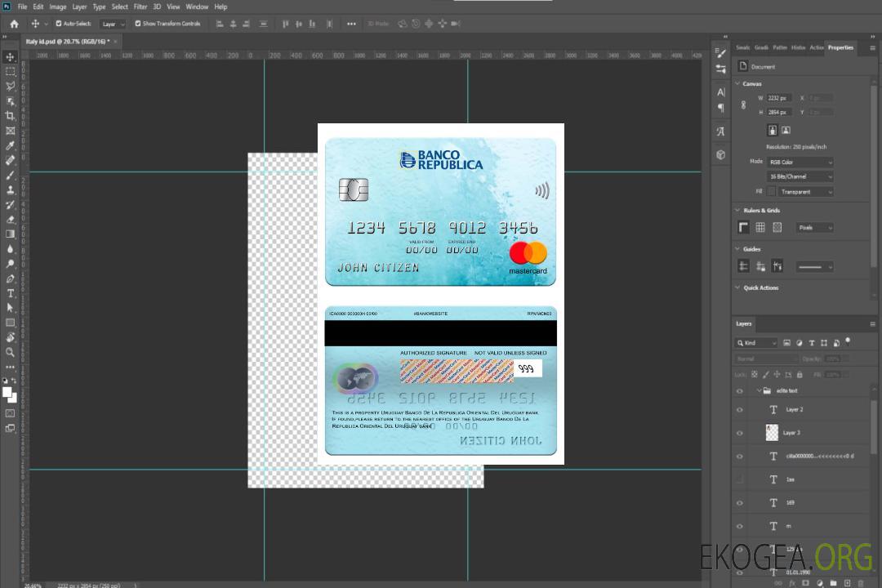Open the Paragraph panel icon
This screenshot has height=588, width=882.
pyautogui.click(x=720, y=108)
